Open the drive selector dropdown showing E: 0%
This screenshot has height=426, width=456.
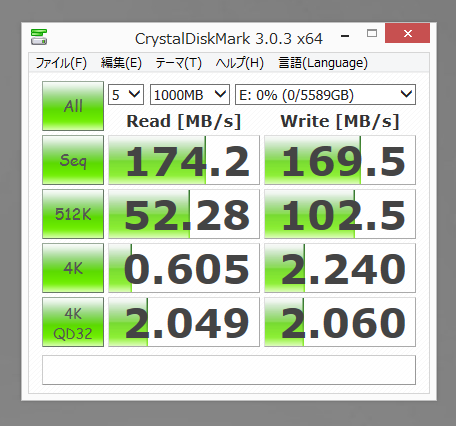click(x=325, y=95)
